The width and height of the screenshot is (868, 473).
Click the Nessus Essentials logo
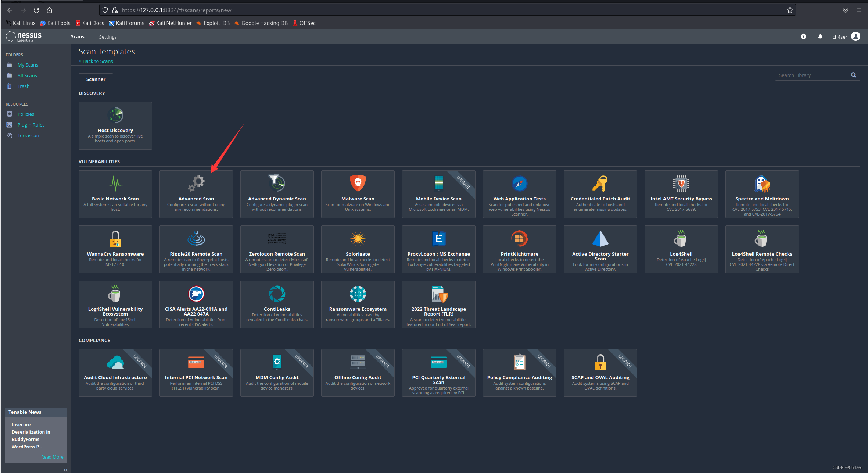[24, 36]
